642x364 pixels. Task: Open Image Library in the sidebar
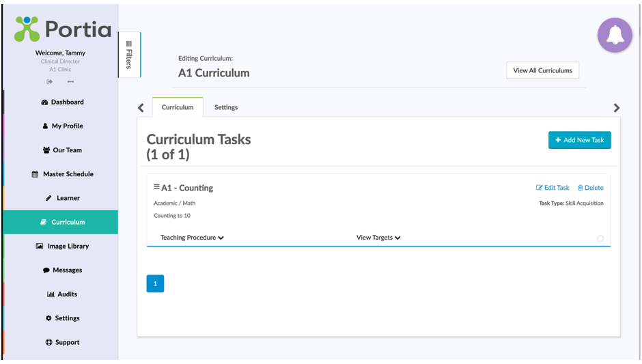[x=62, y=246]
